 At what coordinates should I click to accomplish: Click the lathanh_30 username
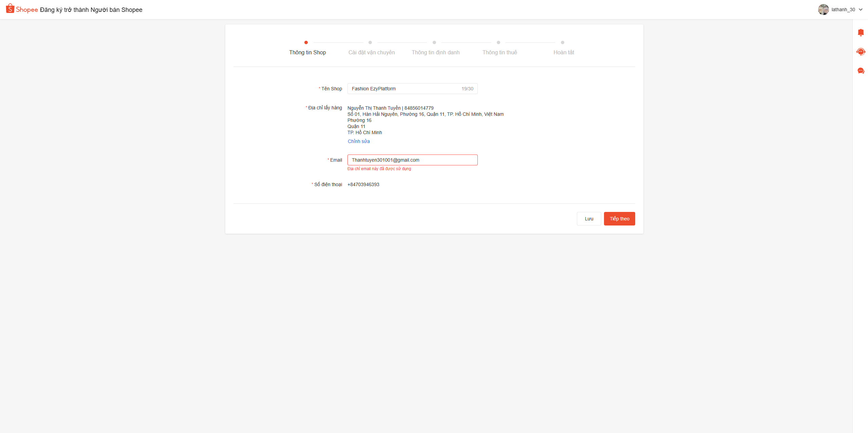click(843, 10)
